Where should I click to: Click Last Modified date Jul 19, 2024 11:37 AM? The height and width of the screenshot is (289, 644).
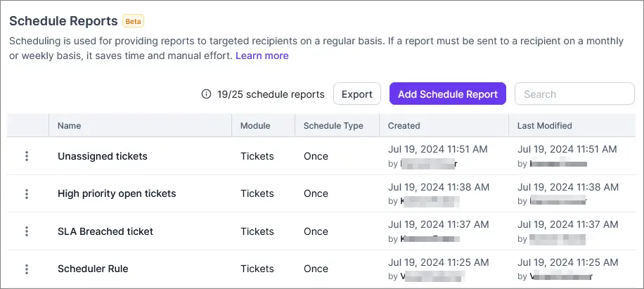tap(567, 224)
